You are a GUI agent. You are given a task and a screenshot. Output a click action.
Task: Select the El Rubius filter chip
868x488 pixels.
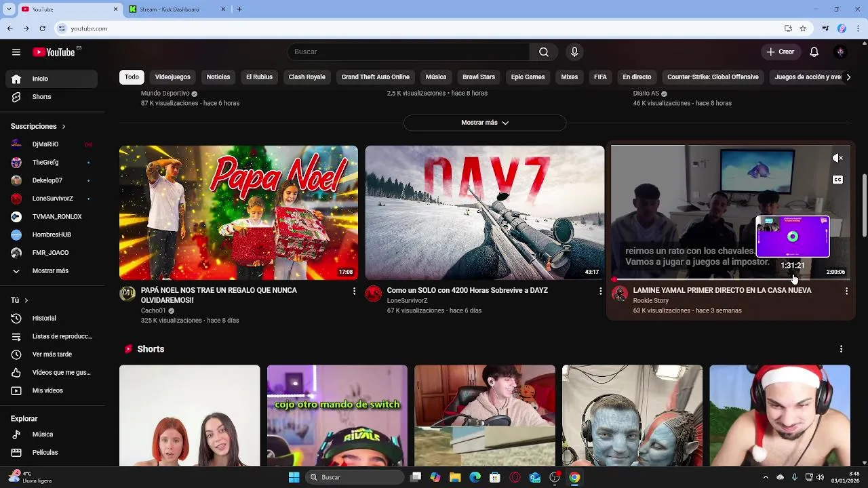tap(259, 77)
